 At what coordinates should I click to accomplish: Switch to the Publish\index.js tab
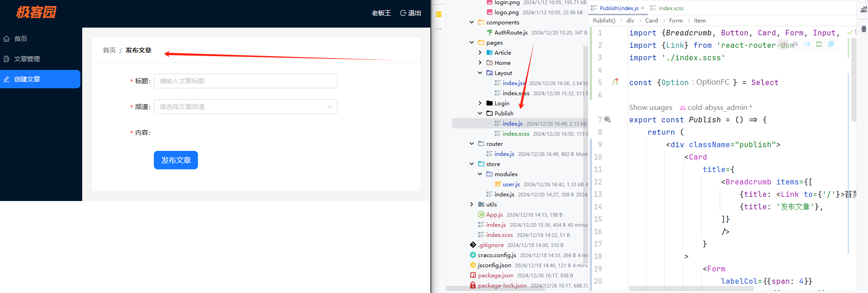coord(619,8)
